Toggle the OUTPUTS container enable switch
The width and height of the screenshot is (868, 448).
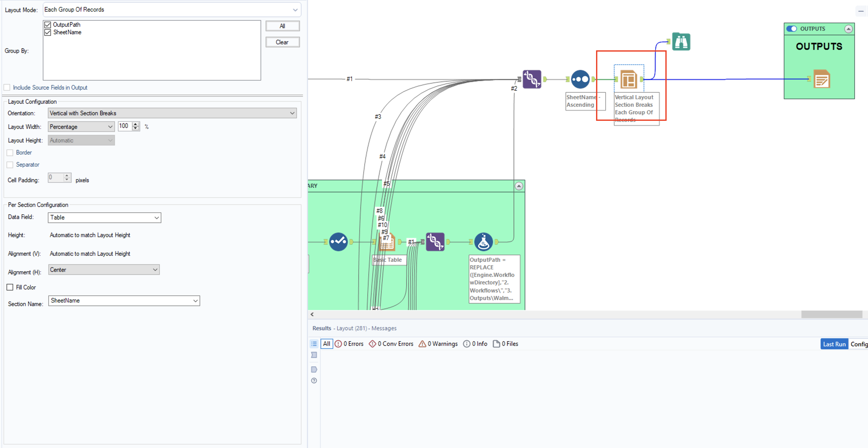click(791, 29)
